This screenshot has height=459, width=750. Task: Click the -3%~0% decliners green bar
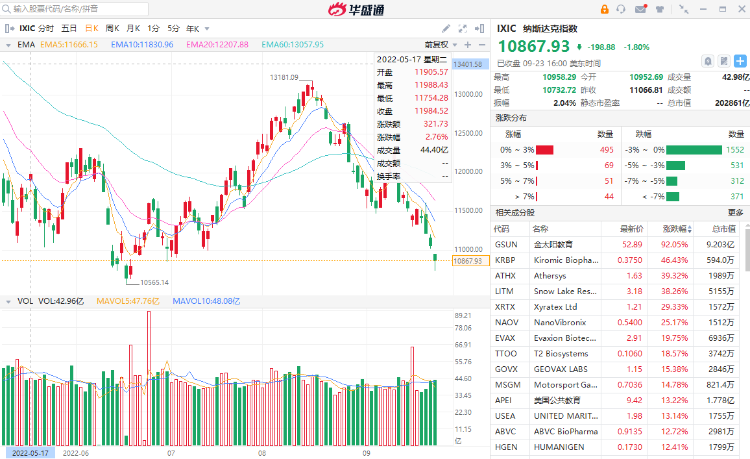(694, 150)
